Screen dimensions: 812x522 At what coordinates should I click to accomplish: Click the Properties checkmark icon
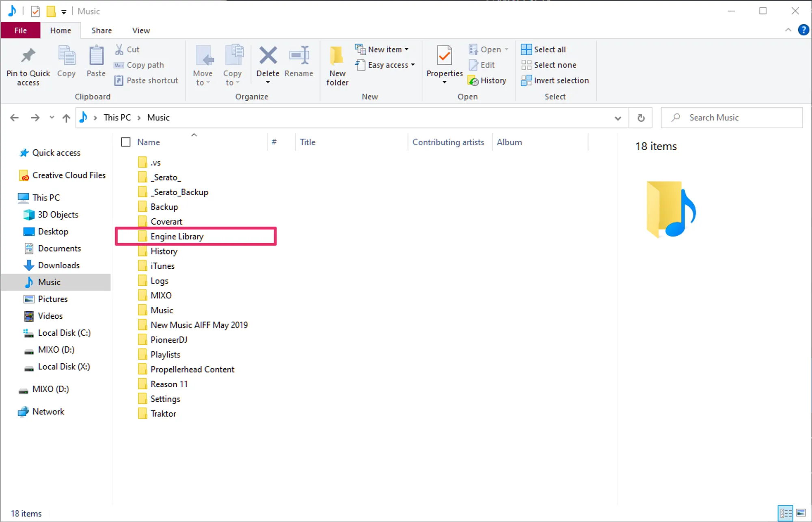(444, 56)
